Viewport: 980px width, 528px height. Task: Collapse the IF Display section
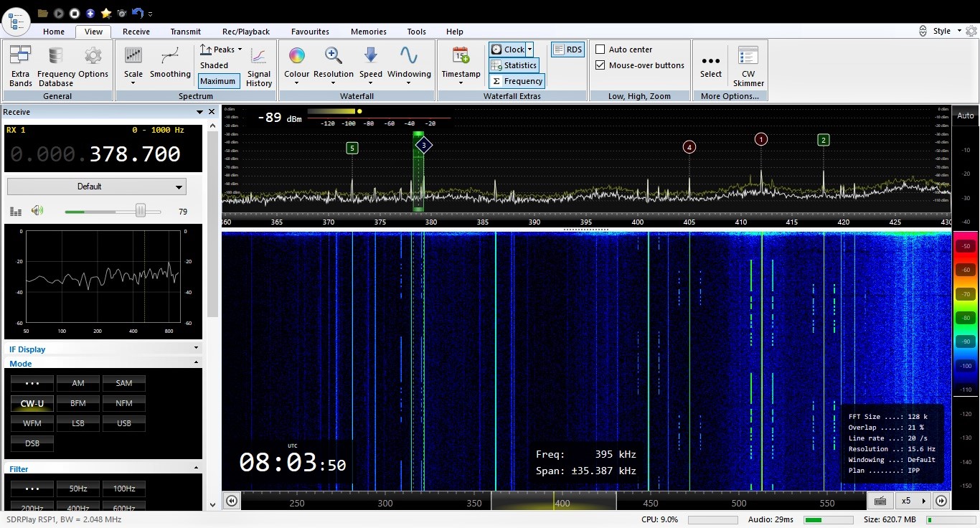coord(196,349)
